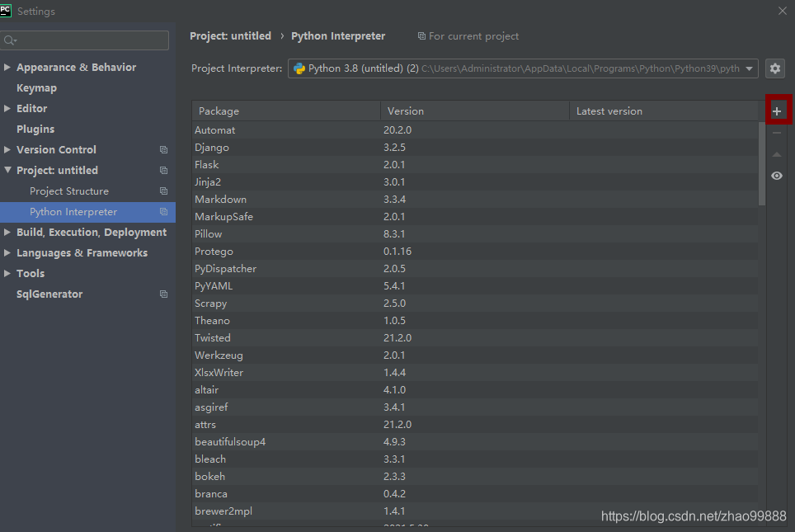Click the For current project icon

point(421,36)
